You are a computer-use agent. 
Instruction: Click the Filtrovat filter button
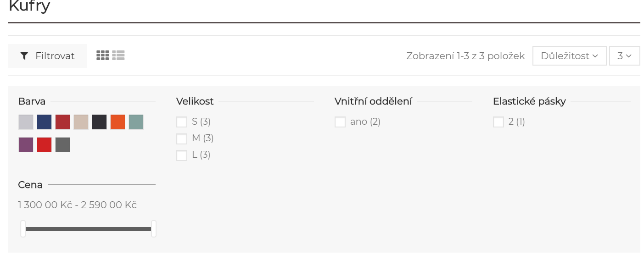(48, 56)
